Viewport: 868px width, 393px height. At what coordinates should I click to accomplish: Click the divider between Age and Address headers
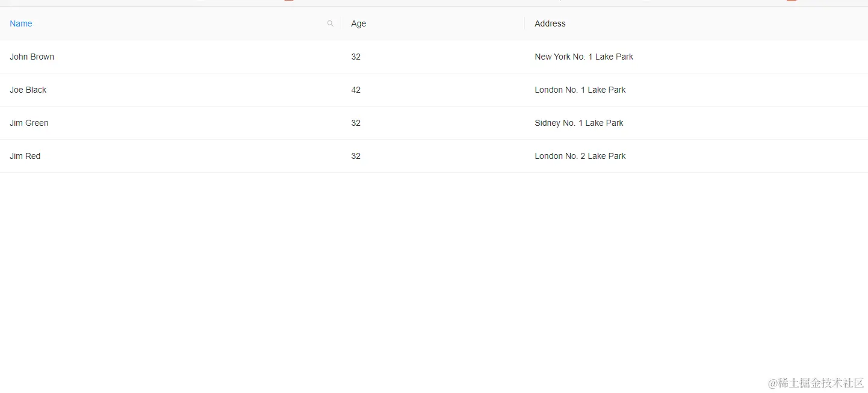[x=525, y=23]
